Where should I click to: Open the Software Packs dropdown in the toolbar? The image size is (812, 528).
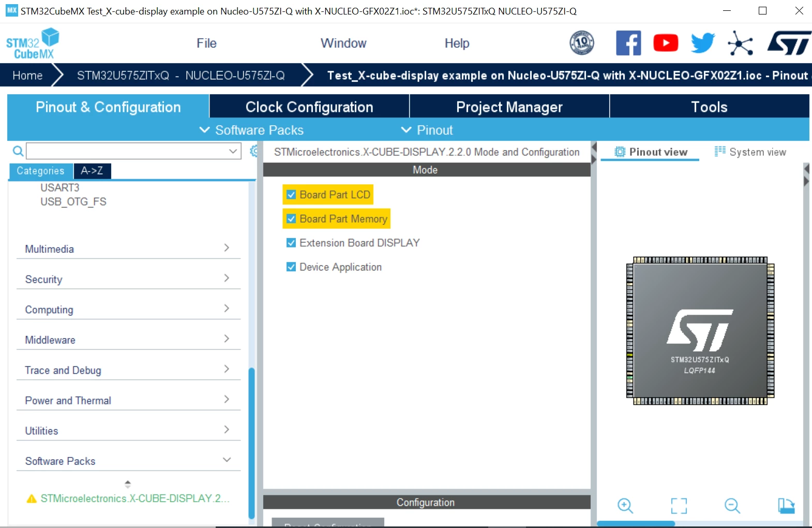click(x=251, y=130)
